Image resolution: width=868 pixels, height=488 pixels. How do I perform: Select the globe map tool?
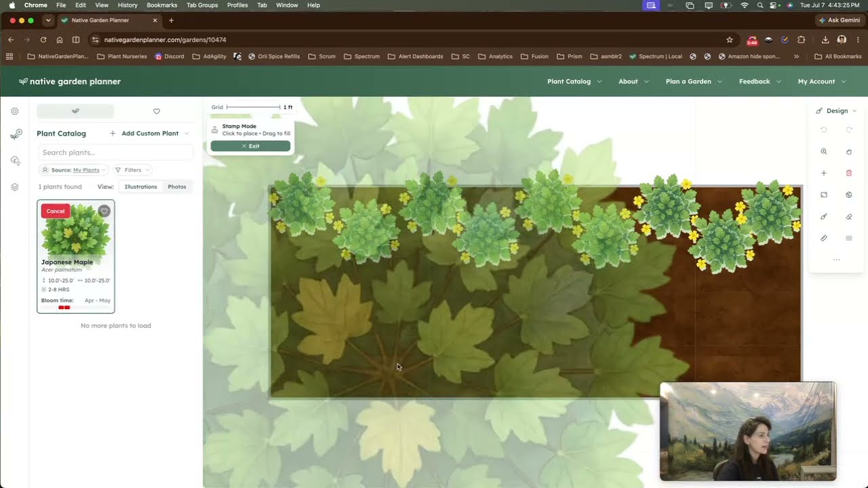[x=849, y=195]
